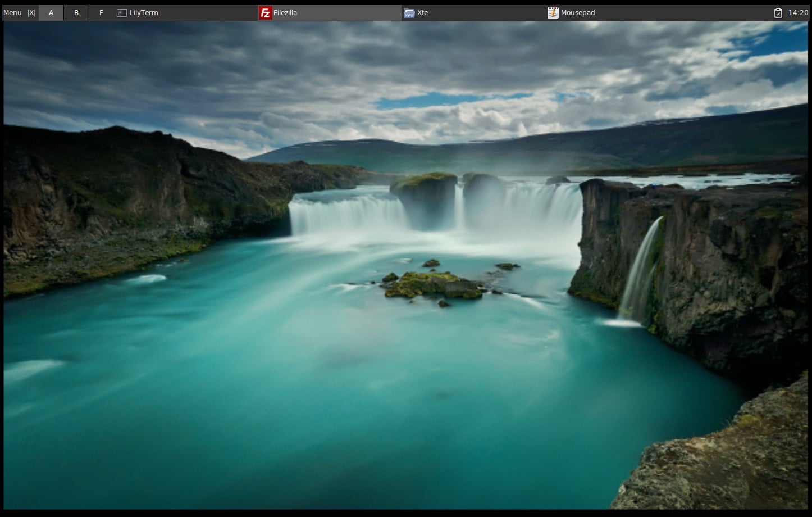
Task: Click the |X| item next to Menu
Action: (31, 12)
